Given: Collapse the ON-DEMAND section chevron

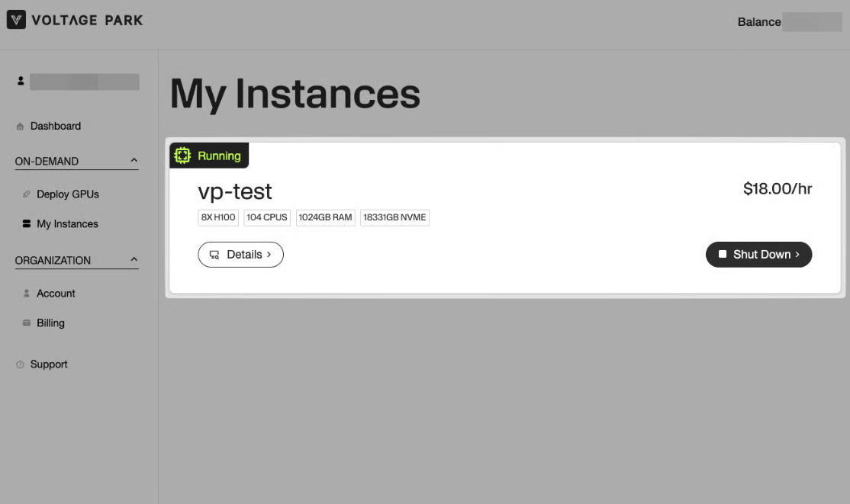Looking at the screenshot, I should pyautogui.click(x=134, y=161).
